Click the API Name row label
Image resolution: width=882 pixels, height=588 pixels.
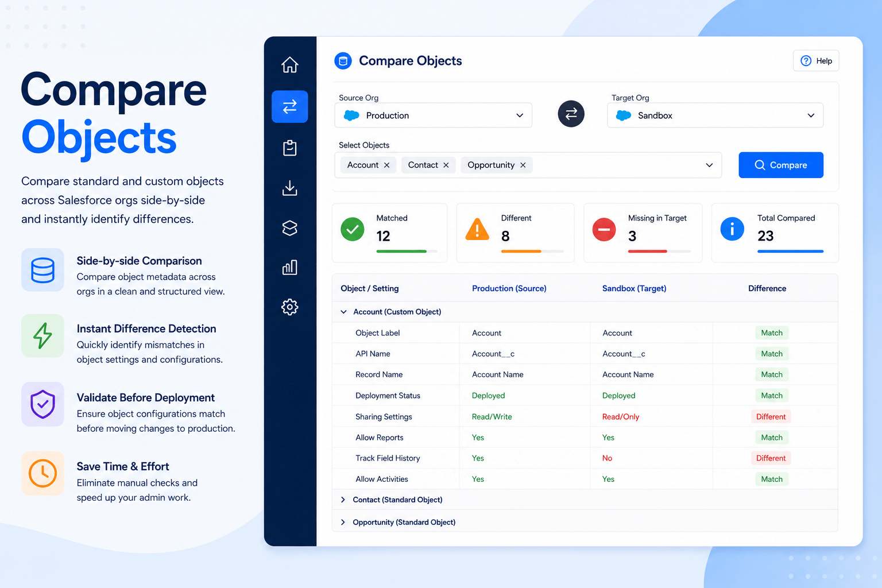pos(373,354)
